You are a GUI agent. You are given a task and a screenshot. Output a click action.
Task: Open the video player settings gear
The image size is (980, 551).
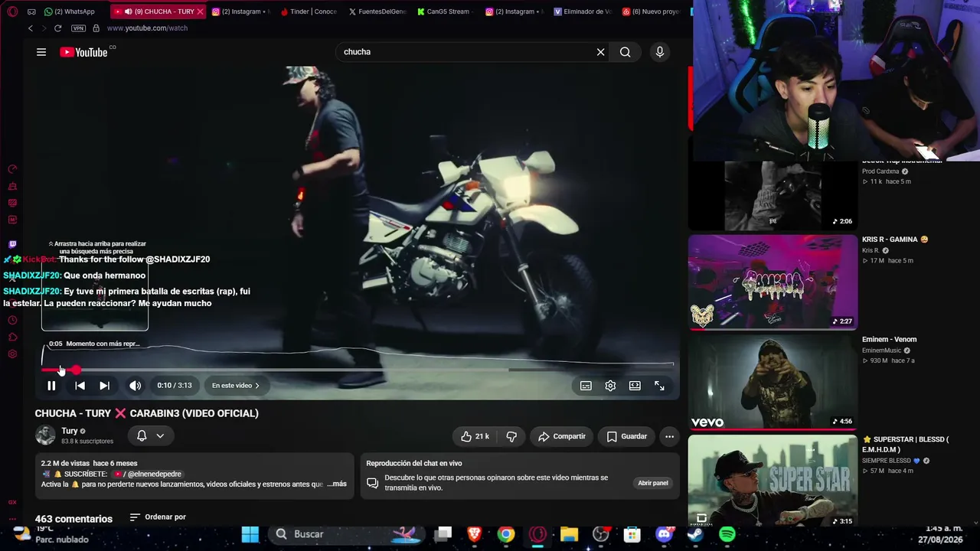[610, 386]
